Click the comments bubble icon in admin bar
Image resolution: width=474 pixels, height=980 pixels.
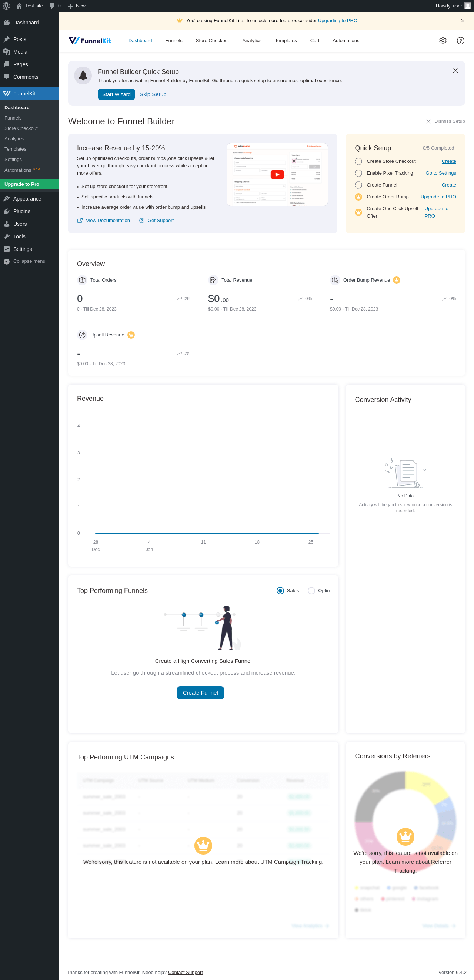pos(52,6)
